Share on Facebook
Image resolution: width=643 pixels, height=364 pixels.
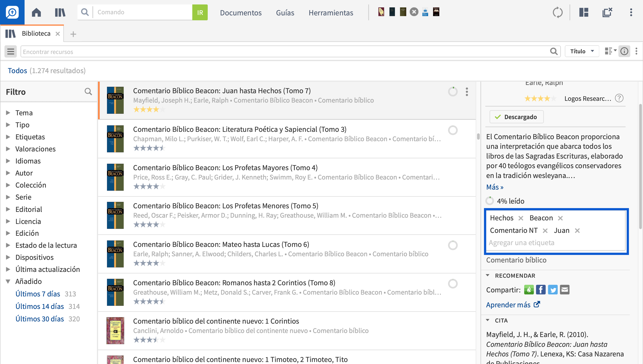[541, 290]
